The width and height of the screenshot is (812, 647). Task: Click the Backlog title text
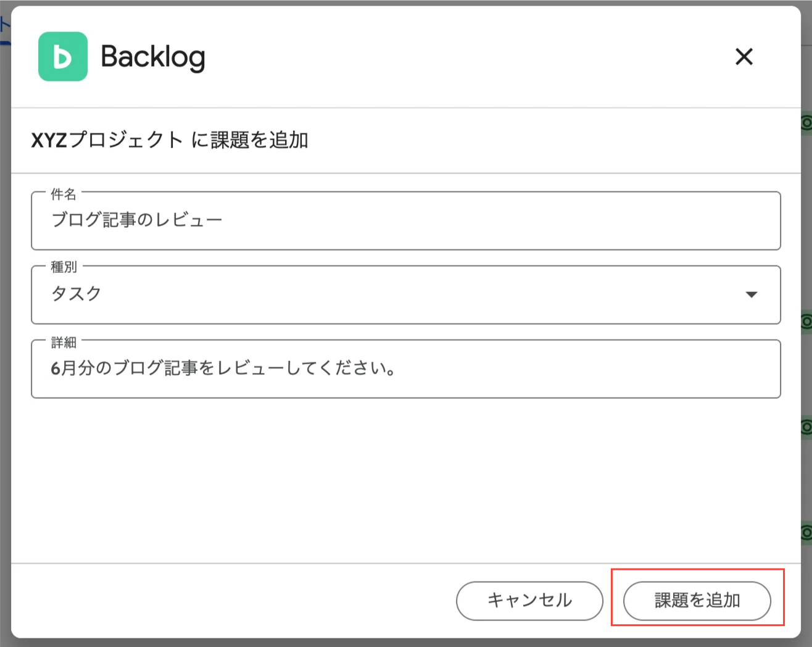(x=153, y=57)
